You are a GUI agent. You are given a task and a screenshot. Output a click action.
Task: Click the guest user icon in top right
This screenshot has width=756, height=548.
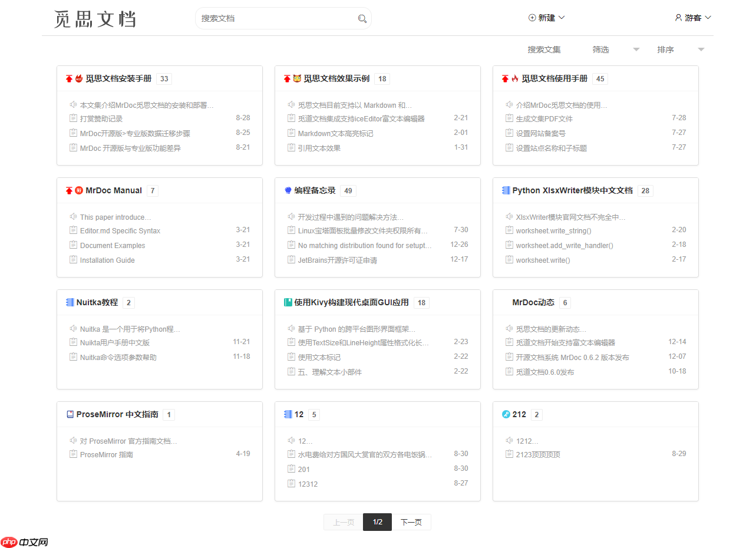point(678,18)
